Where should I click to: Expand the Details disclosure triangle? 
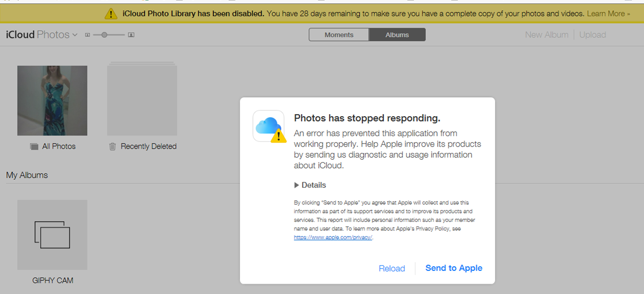pyautogui.click(x=297, y=185)
